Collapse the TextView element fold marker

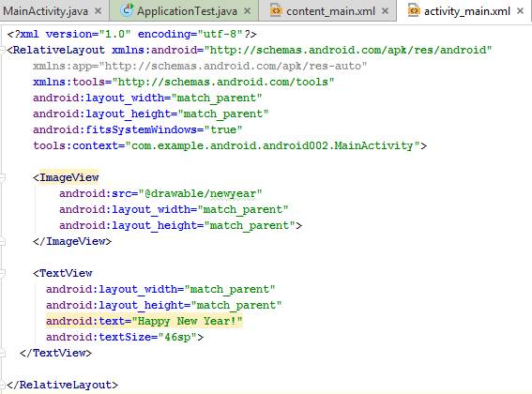coord(2,273)
